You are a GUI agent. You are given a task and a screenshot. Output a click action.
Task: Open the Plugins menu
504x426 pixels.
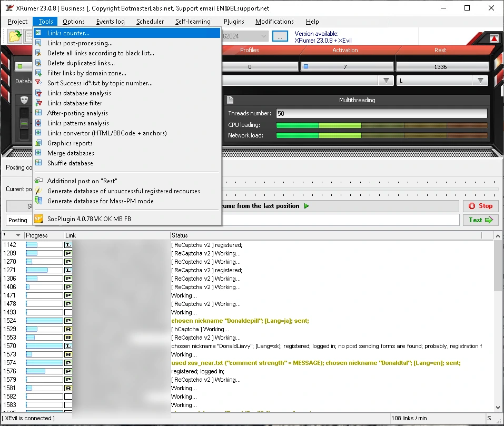tap(234, 22)
